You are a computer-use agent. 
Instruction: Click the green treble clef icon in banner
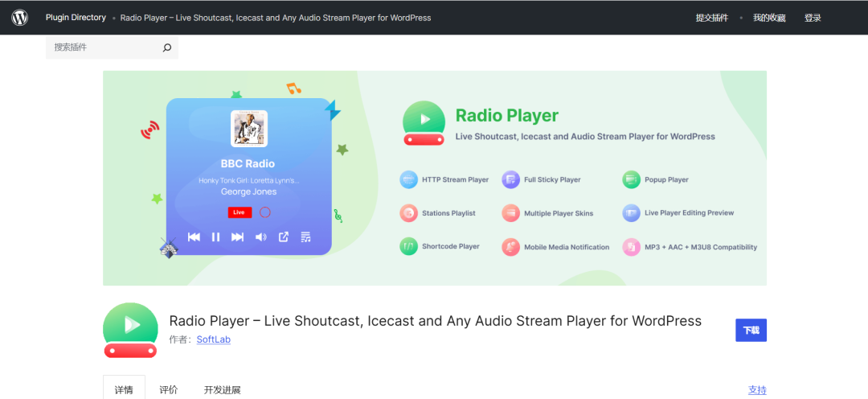click(x=338, y=216)
